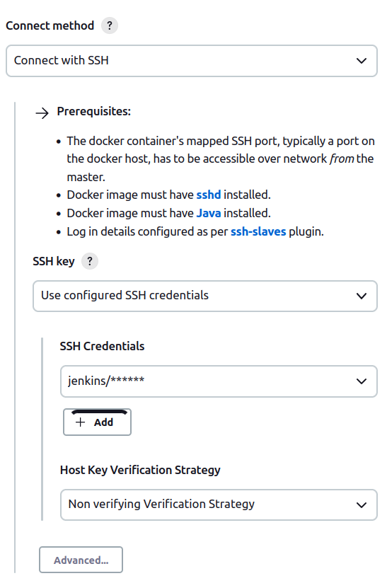Click chevron of Connect with SSH dropdown
Image resolution: width=387 pixels, height=588 pixels.
pos(361,61)
